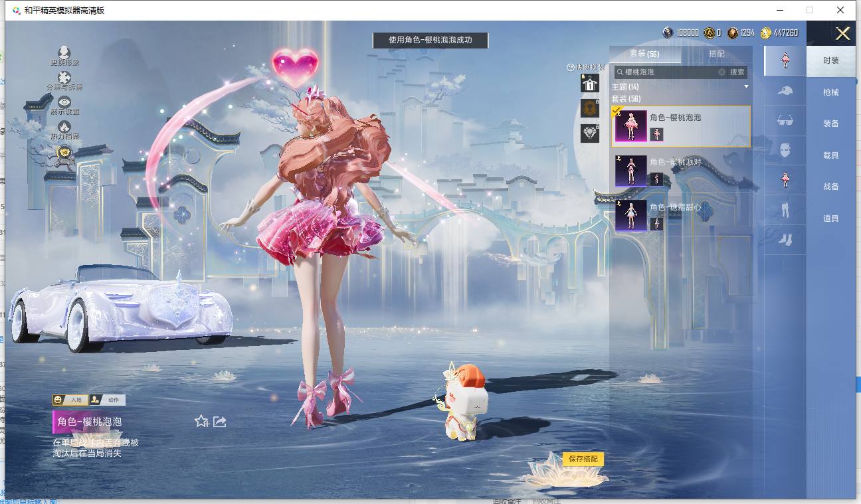Image resolution: width=861 pixels, height=504 pixels.
Task: Click the 108000 silver coin balance
Action: coord(688,33)
